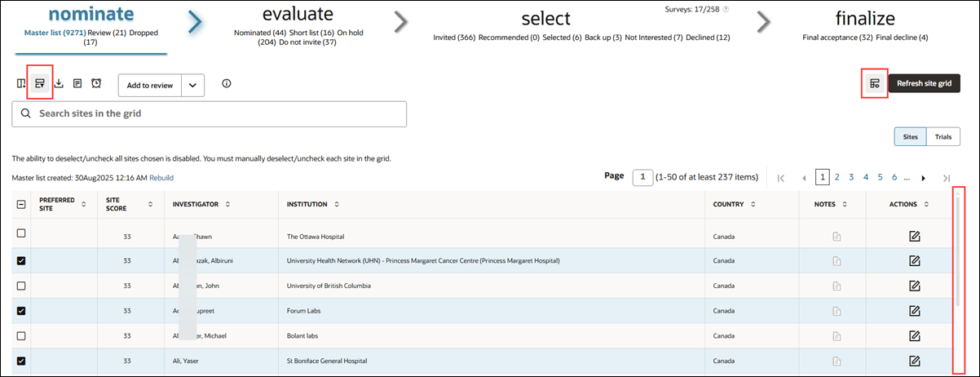
Task: Edit actions for Forum Labs row
Action: (x=915, y=311)
